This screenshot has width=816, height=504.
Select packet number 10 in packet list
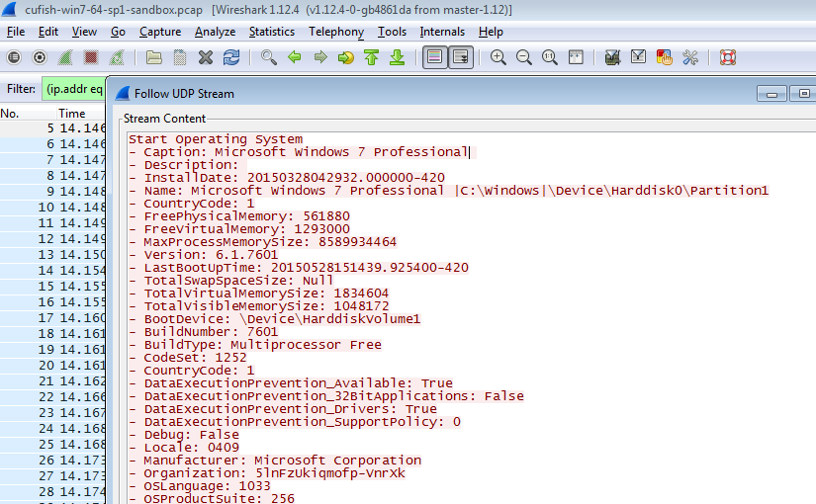(x=52, y=207)
